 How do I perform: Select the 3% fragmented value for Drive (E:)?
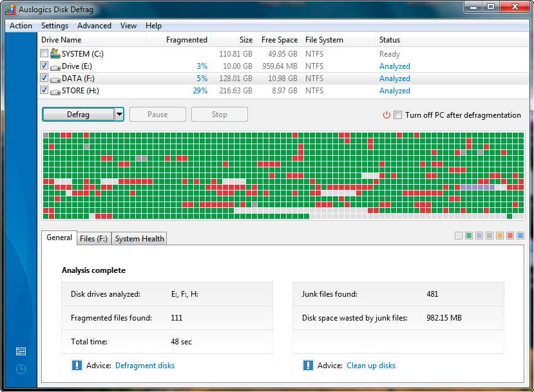pos(202,66)
